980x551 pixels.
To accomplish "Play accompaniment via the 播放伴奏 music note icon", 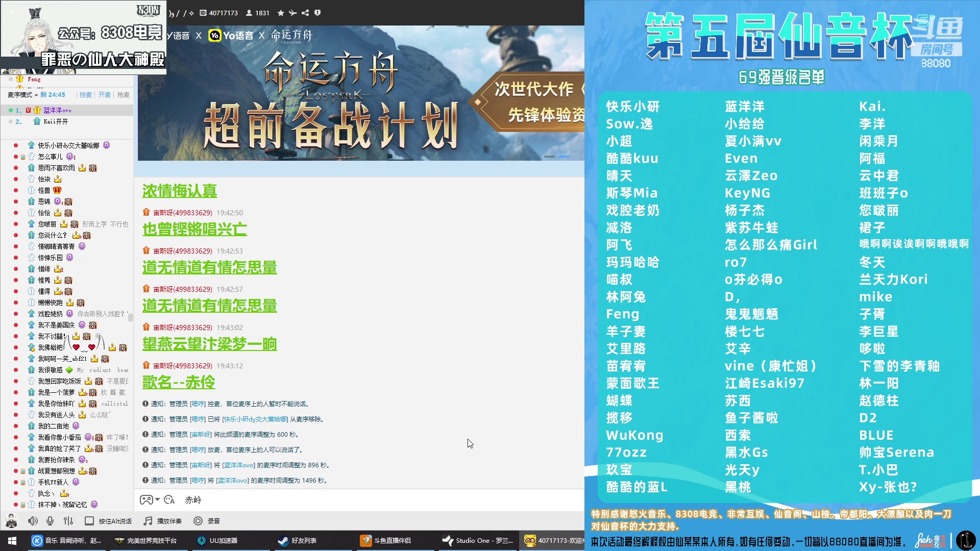I will (148, 521).
